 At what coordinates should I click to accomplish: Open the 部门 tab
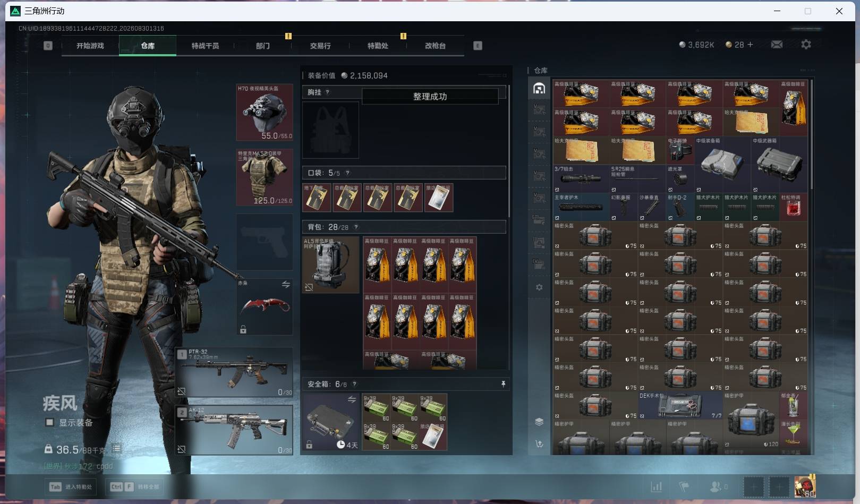pos(262,46)
